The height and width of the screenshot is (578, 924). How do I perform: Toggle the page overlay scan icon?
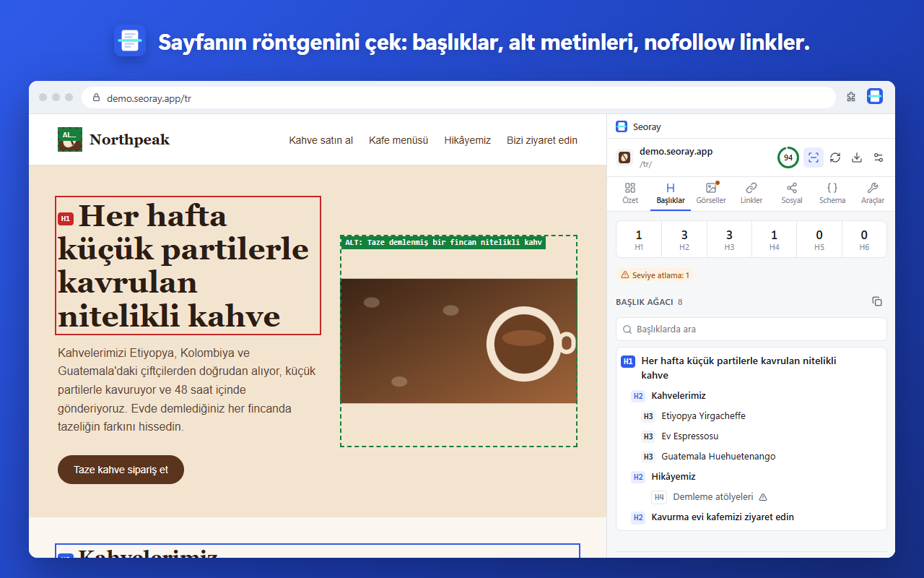(814, 158)
